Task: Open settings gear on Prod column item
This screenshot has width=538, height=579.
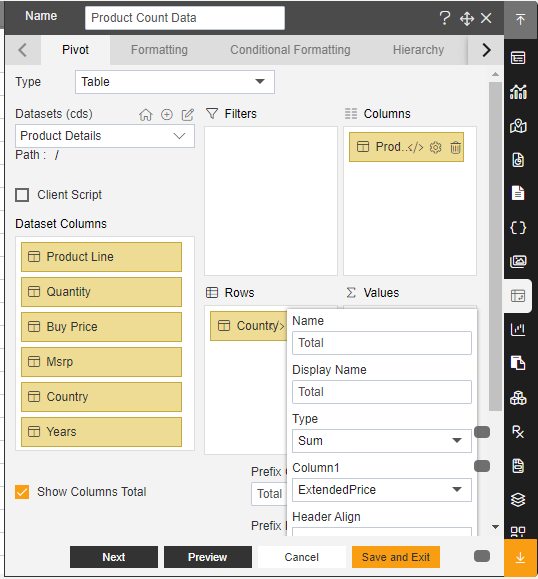Action: (x=436, y=147)
